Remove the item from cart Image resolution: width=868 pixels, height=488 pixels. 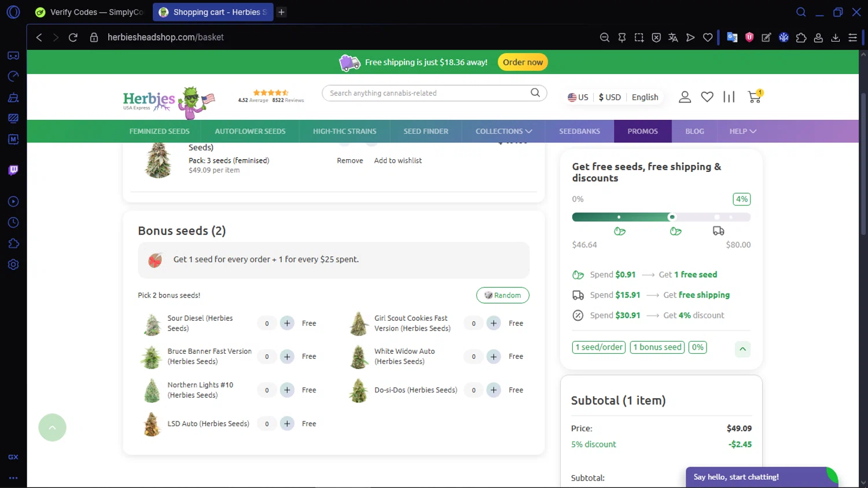click(350, 160)
